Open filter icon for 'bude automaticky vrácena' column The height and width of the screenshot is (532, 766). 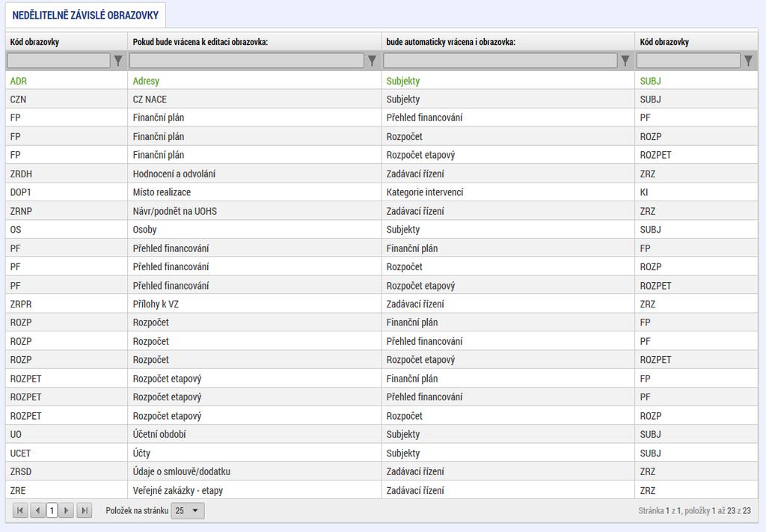click(x=625, y=61)
